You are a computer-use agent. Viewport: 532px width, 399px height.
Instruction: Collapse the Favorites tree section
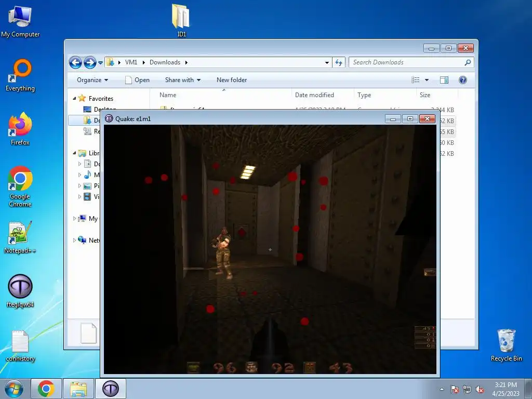tap(75, 98)
